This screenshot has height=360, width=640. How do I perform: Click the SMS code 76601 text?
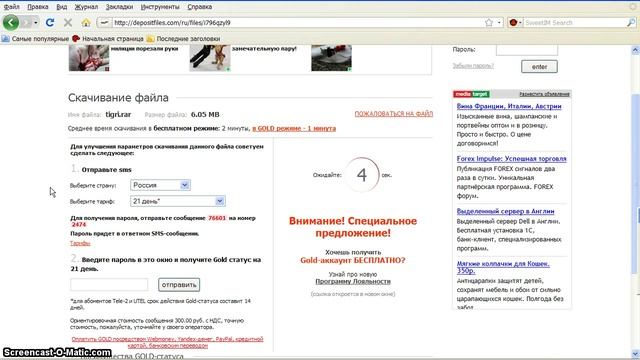click(x=217, y=218)
